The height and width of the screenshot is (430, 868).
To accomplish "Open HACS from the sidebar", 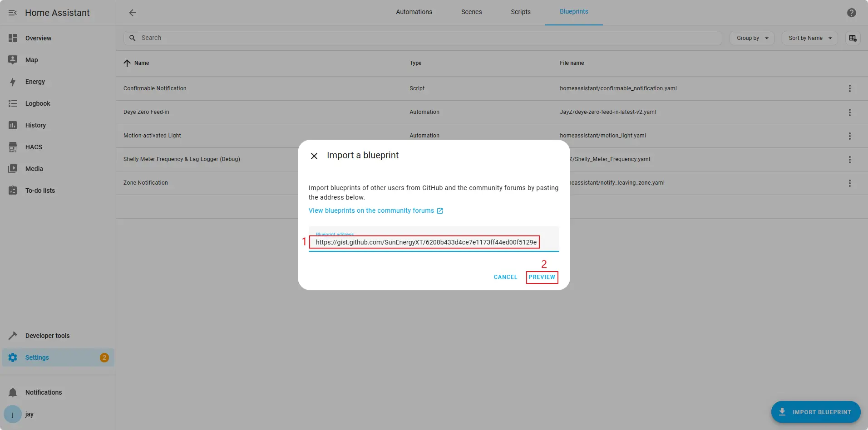I will coord(34,147).
